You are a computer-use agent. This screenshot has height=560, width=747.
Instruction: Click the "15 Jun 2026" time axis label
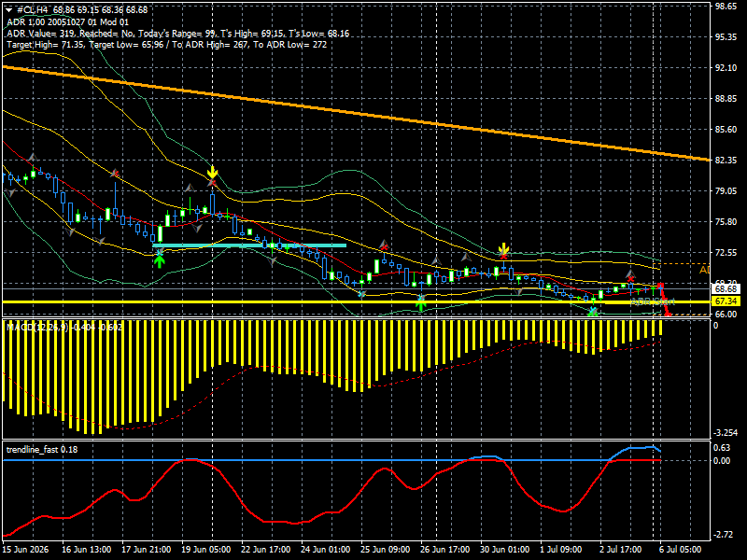pos(26,550)
